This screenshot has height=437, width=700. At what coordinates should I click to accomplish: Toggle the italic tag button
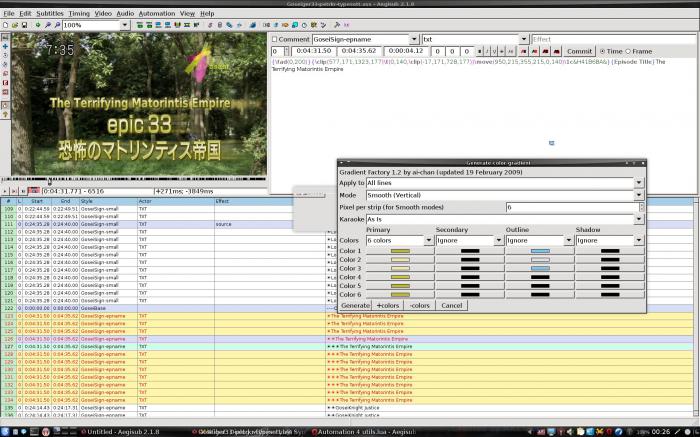[487, 51]
